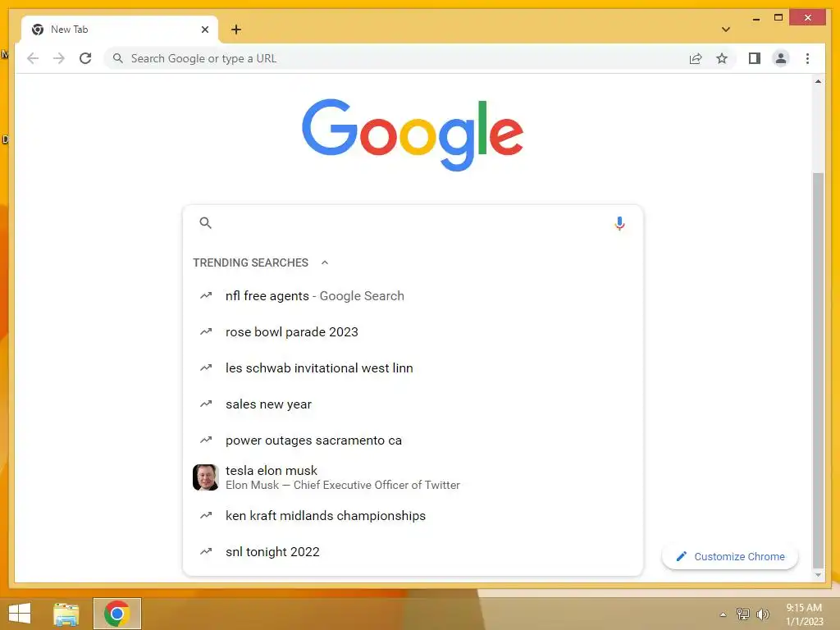Show hidden tray icons arrow
The height and width of the screenshot is (630, 840).
click(x=723, y=614)
